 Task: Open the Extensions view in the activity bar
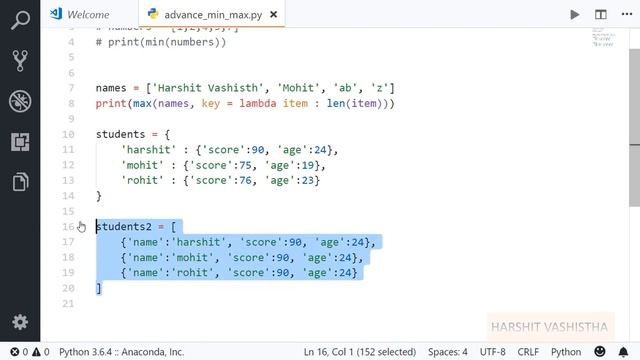click(20, 142)
